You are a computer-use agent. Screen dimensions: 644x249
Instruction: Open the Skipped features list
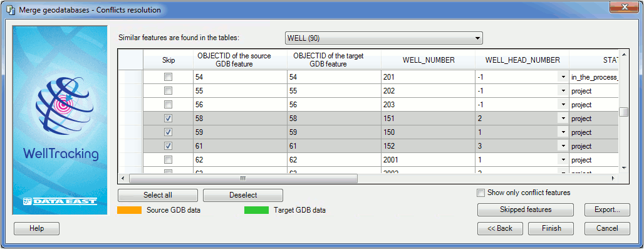point(526,209)
